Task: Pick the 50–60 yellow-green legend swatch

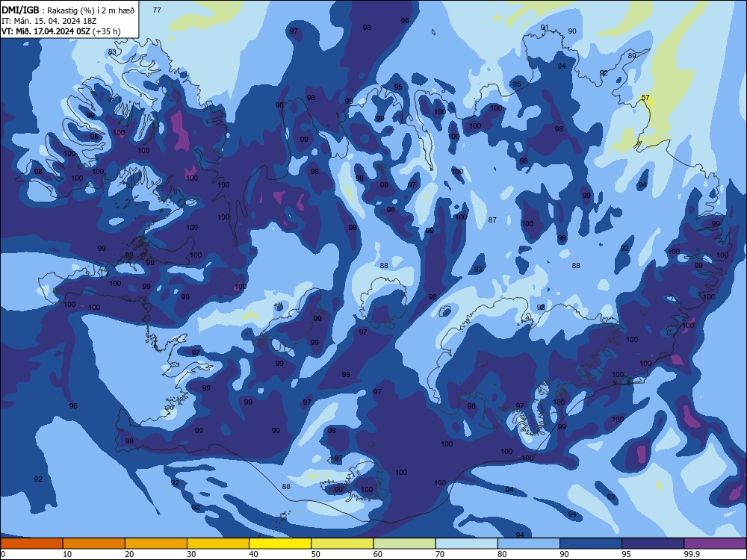Action: pyautogui.click(x=342, y=544)
